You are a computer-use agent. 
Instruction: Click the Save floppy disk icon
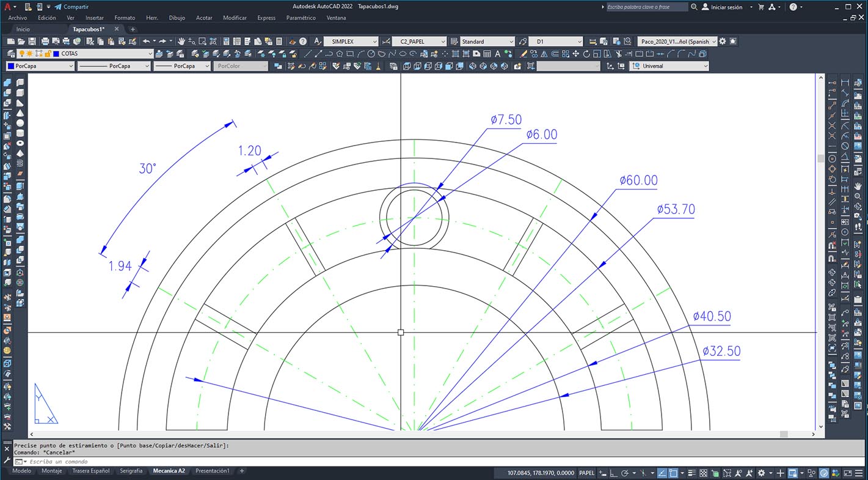pos(32,42)
